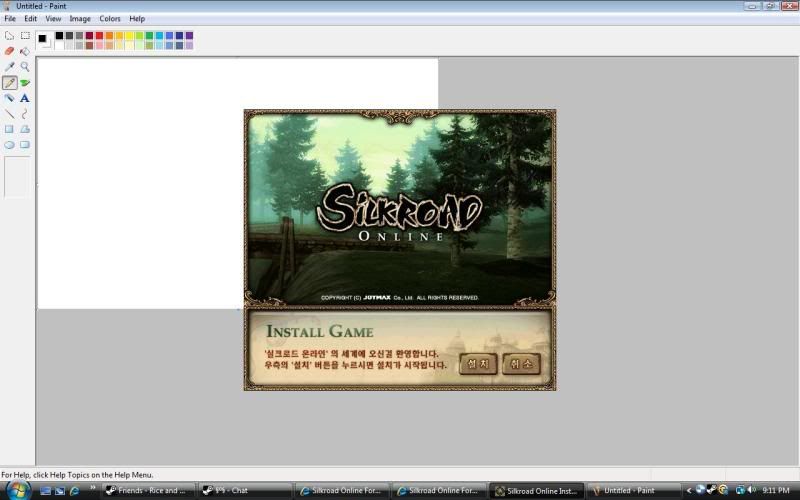The height and width of the screenshot is (500, 800).
Task: Select the Free-Form Select tool
Action: tap(9, 36)
